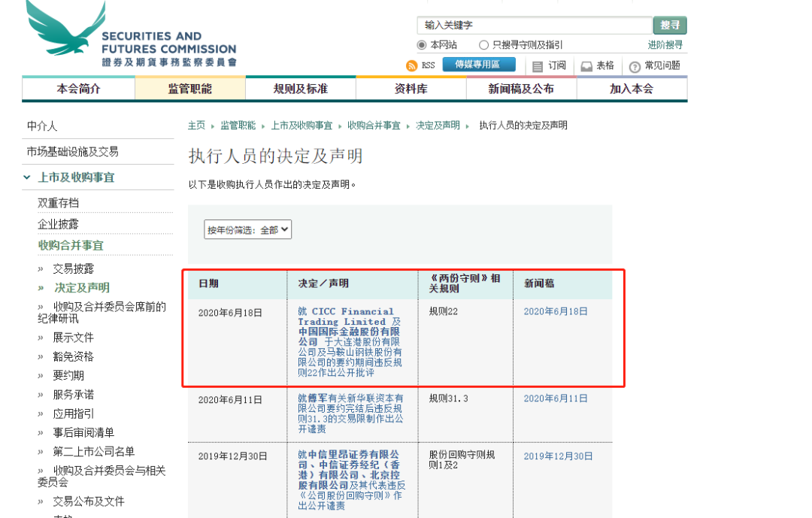Select the 只搜寻守则及指引 radio option
812x518 pixels.
click(x=484, y=45)
